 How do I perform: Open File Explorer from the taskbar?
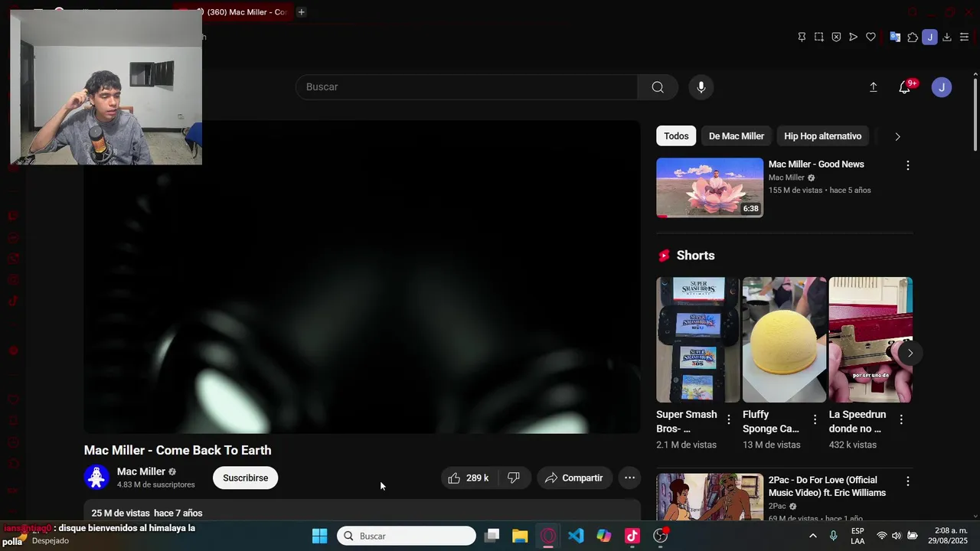520,536
